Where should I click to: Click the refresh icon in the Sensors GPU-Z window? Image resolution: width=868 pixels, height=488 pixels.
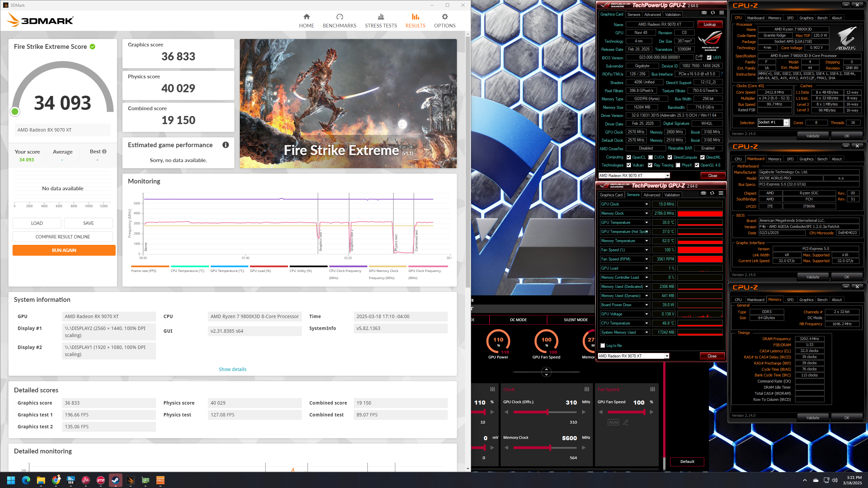tap(712, 193)
